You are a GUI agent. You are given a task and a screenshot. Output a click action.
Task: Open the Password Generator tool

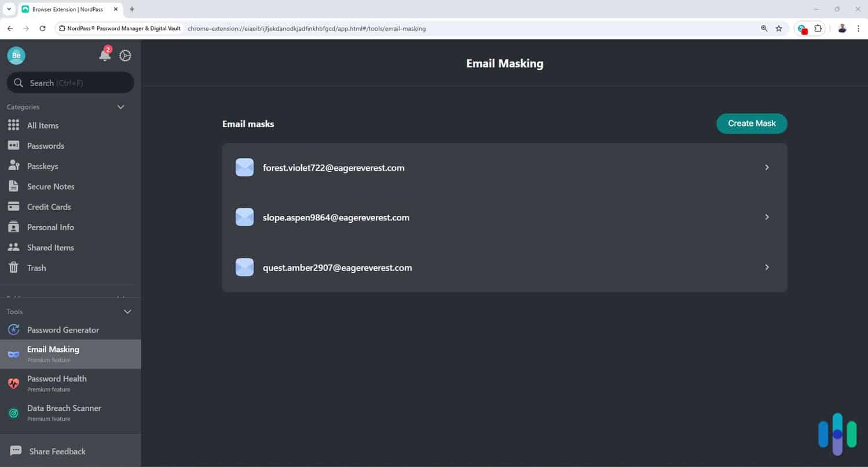click(63, 329)
